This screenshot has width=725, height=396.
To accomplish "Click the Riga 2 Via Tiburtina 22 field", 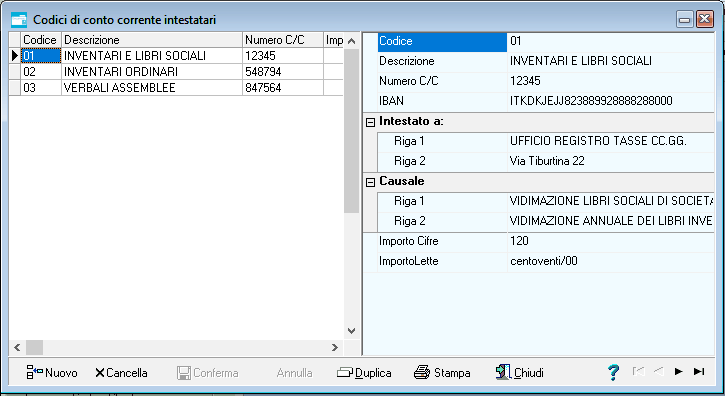I will (x=610, y=161).
